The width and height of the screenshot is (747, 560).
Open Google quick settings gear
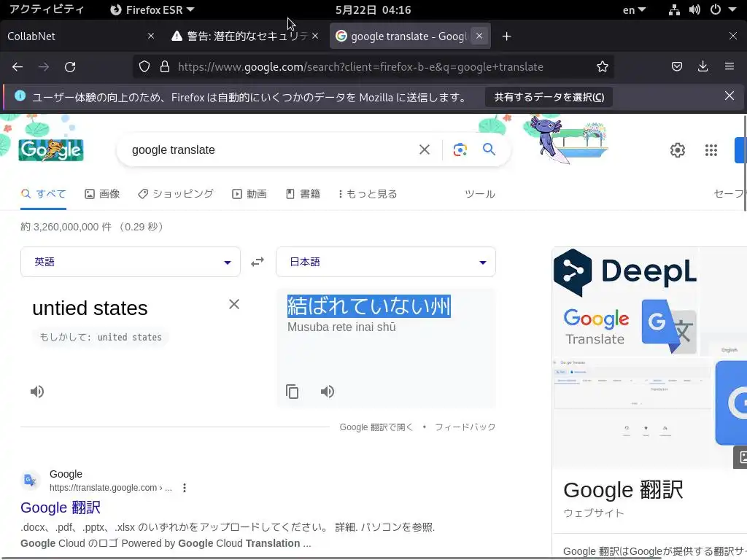pos(677,150)
